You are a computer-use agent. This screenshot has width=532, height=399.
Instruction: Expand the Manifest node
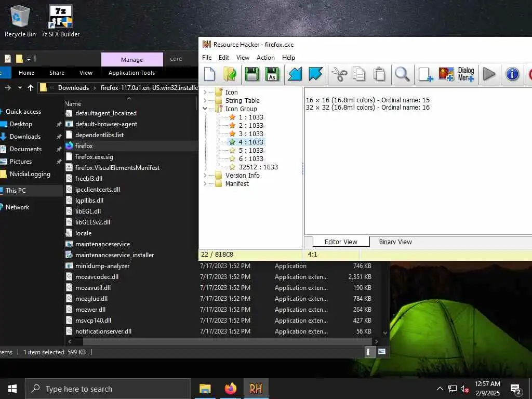[205, 183]
